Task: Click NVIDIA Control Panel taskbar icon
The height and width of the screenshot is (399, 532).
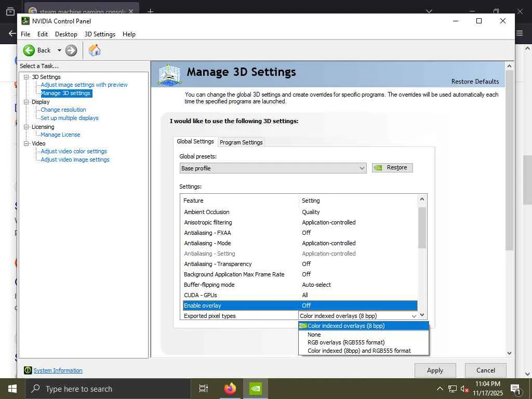Action: point(256,389)
